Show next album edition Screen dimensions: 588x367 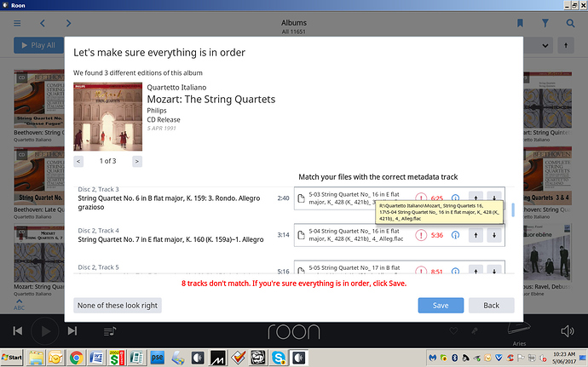click(x=137, y=161)
